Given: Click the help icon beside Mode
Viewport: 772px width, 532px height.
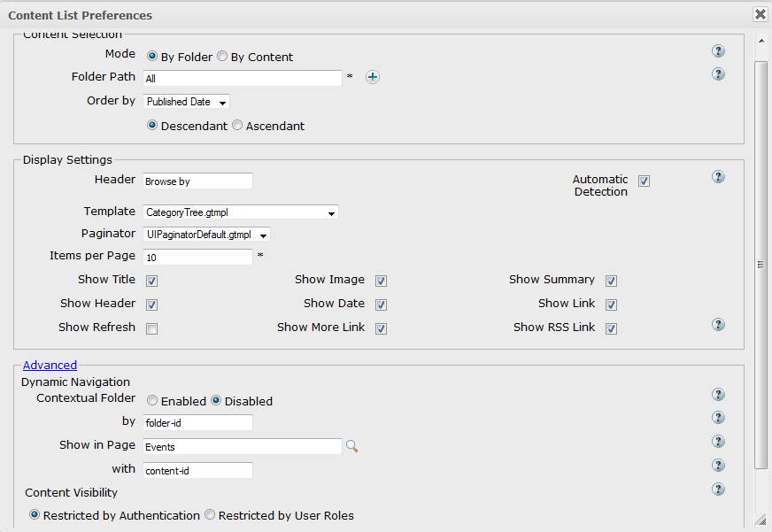Looking at the screenshot, I should click(718, 50).
